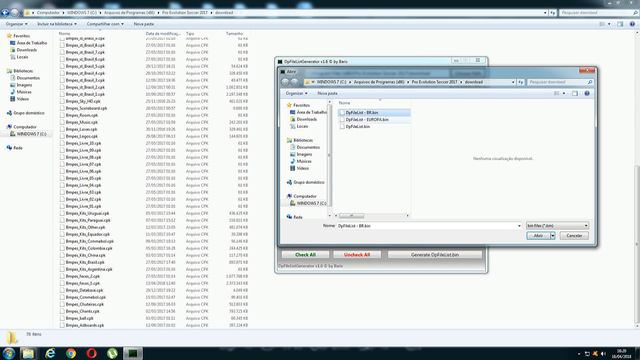Sort by Tamanho column header in Explorer
Image resolution: width=640 pixels, height=360 pixels.
coord(234,33)
